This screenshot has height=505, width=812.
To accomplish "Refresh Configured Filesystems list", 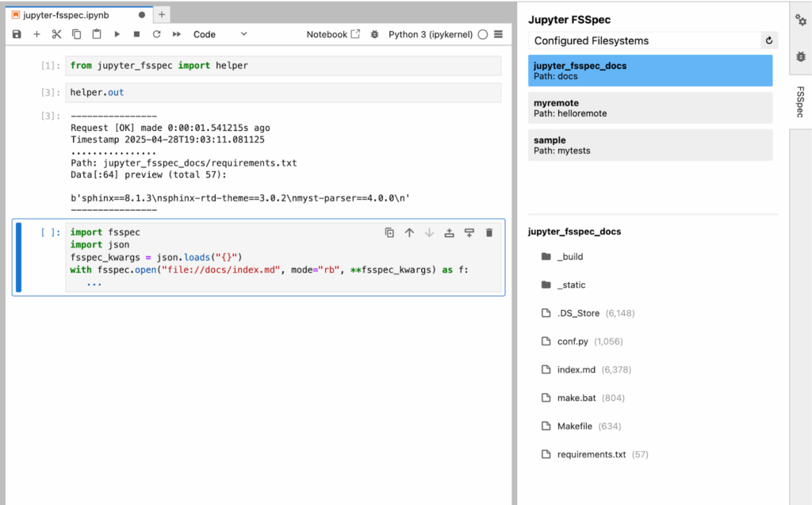I will (x=769, y=40).
